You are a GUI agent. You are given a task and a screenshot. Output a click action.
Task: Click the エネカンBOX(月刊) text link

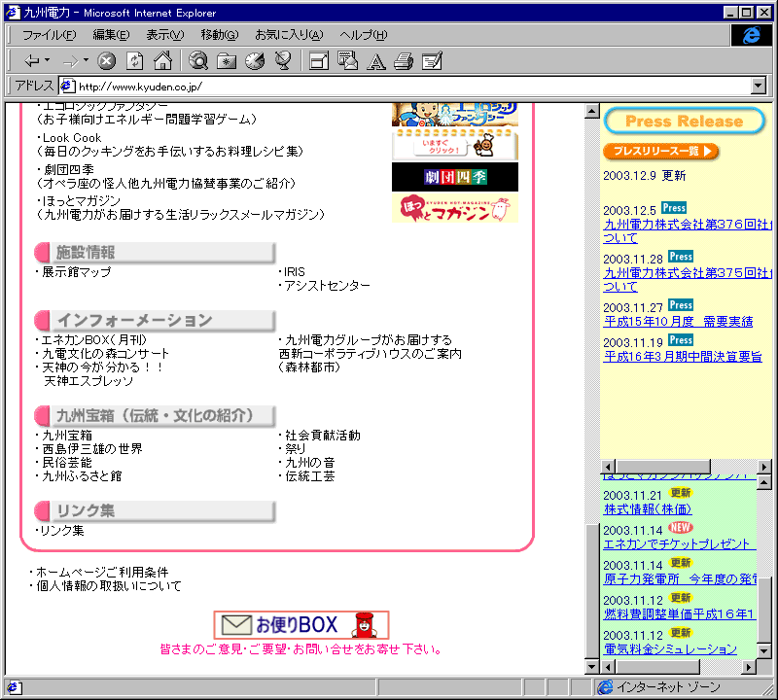93,340
